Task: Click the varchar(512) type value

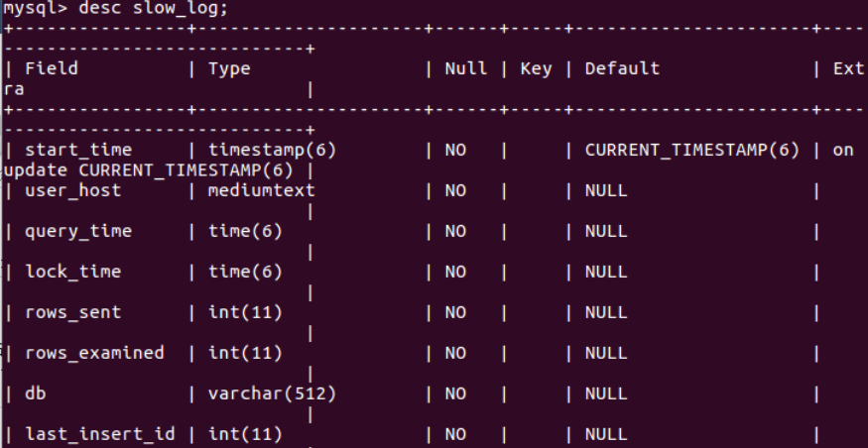Action: [x=272, y=393]
